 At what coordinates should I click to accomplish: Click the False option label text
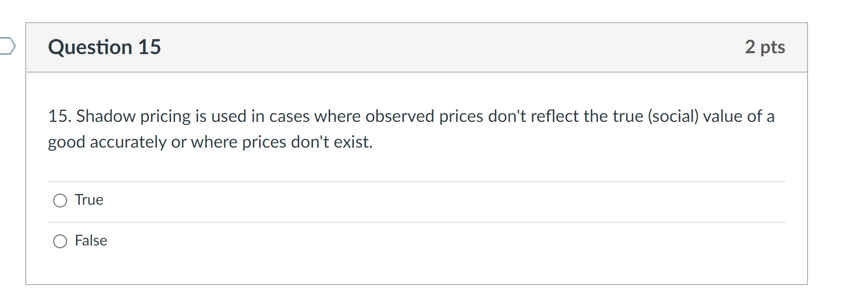[x=90, y=241]
